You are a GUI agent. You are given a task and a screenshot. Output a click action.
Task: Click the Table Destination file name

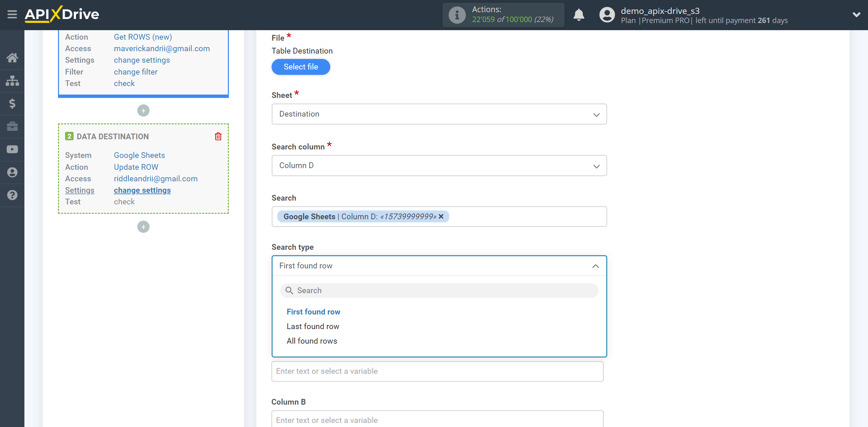tap(302, 51)
